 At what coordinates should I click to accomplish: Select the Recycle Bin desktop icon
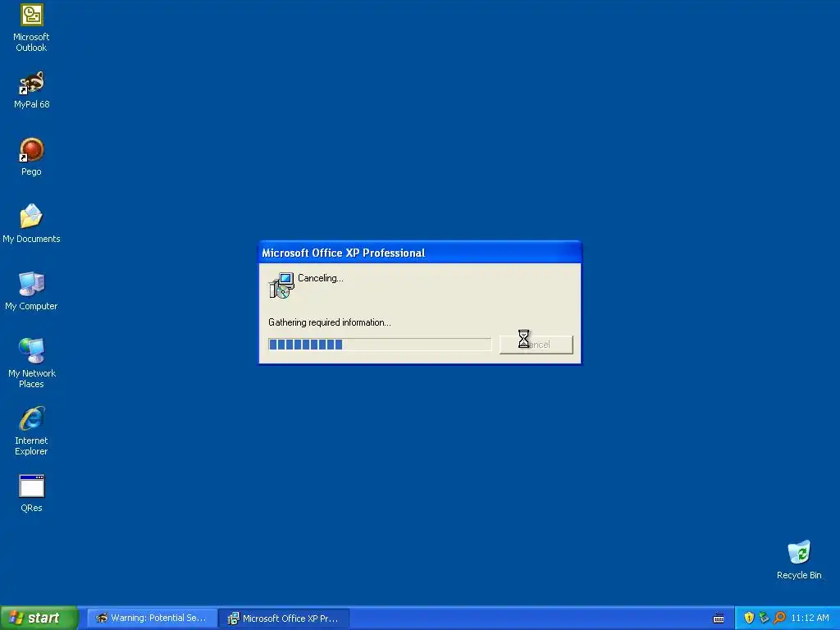(799, 560)
